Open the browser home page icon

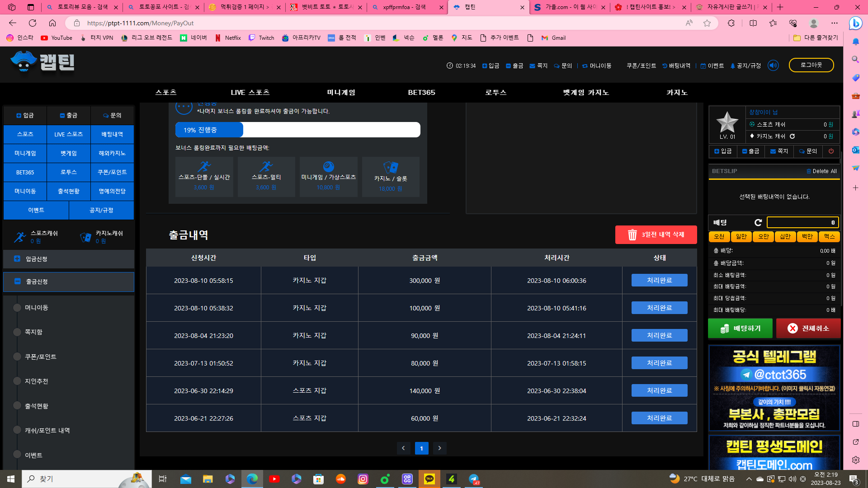tap(52, 23)
